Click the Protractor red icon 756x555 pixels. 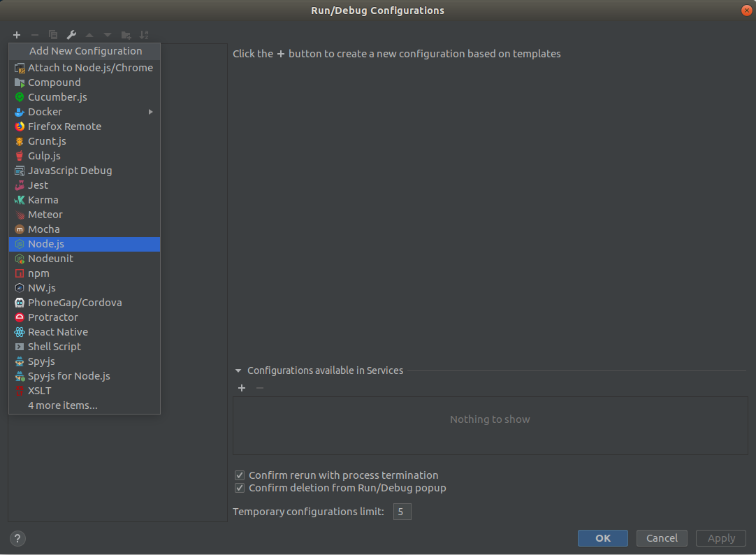20,317
